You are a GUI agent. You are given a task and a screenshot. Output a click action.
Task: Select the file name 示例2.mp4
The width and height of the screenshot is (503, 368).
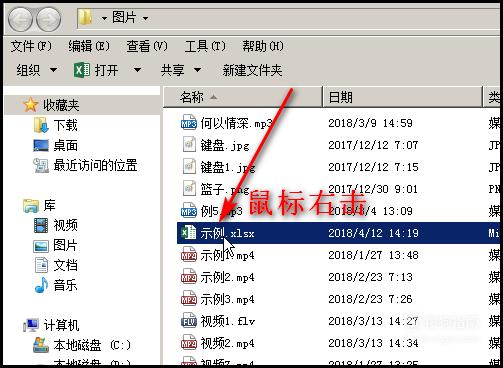pyautogui.click(x=227, y=277)
